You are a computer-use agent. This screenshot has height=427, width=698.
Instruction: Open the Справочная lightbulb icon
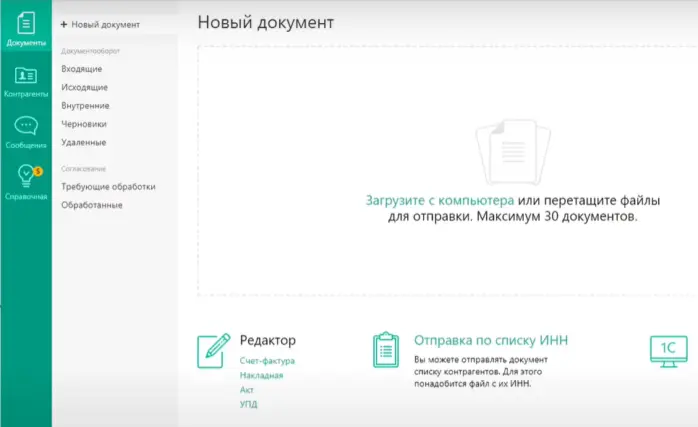[x=26, y=175]
